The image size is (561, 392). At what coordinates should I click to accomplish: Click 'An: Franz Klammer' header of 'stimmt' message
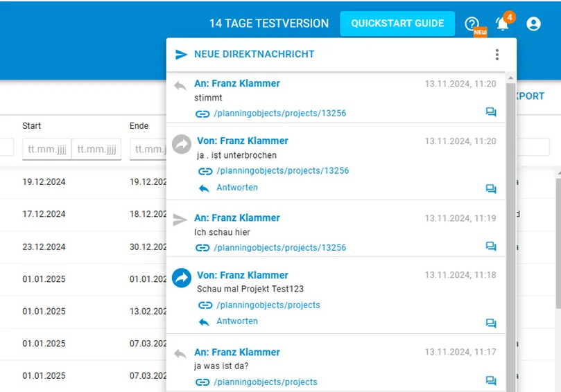[x=237, y=84]
